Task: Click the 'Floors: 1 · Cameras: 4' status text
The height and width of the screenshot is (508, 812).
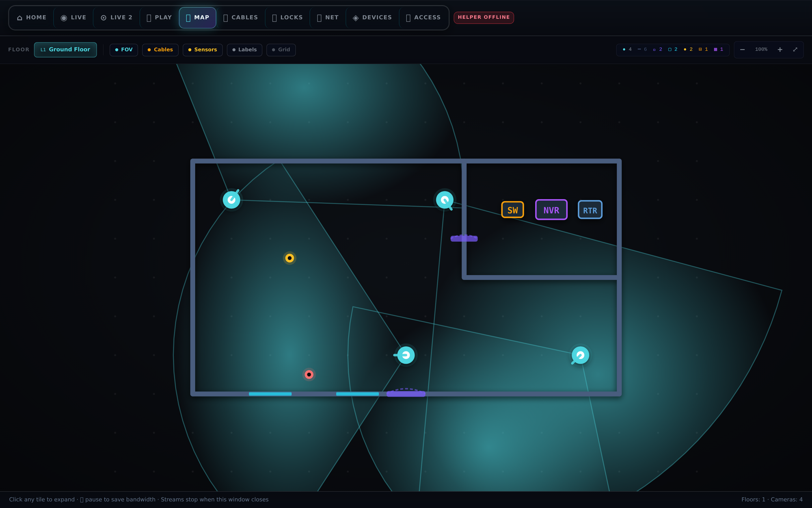Action: [772, 499]
